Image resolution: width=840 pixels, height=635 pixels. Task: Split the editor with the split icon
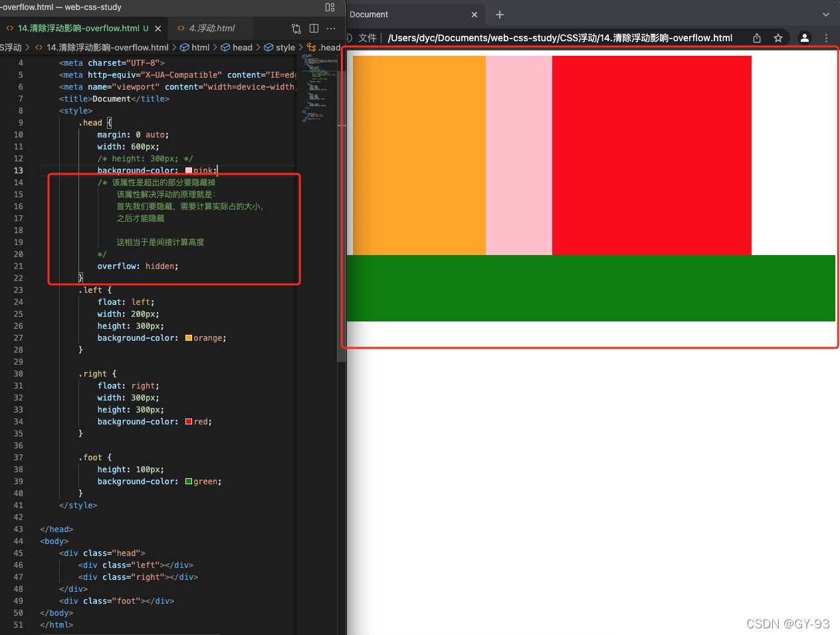click(x=314, y=29)
